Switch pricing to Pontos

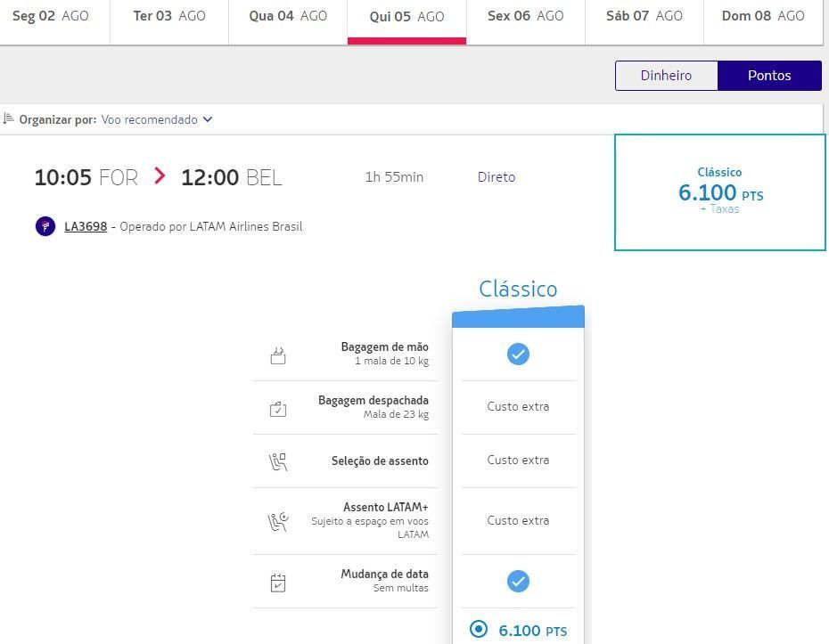(x=769, y=76)
